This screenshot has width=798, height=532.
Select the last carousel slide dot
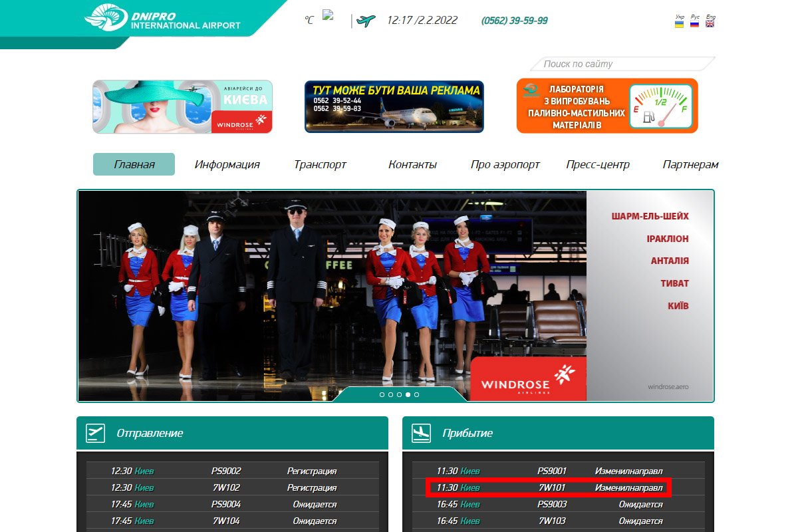416,394
